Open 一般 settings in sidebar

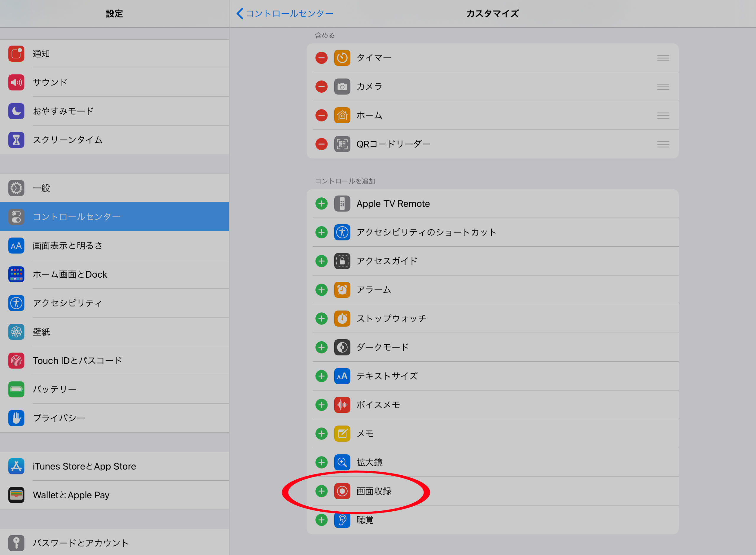tap(115, 188)
